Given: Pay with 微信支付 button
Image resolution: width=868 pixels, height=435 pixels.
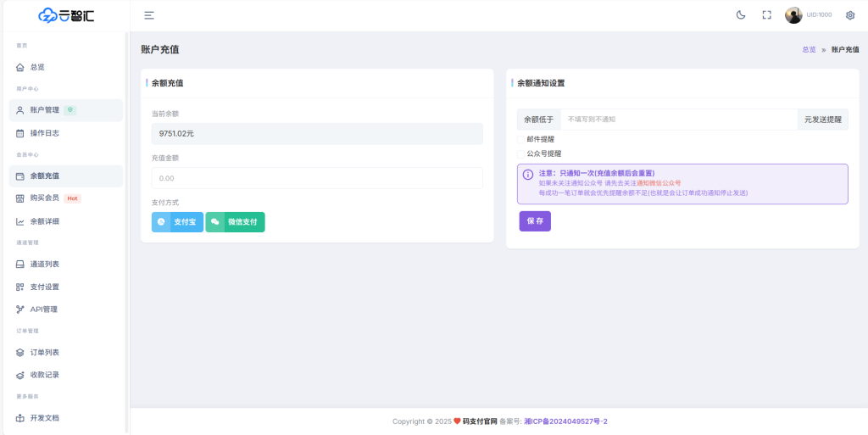Looking at the screenshot, I should coord(236,222).
